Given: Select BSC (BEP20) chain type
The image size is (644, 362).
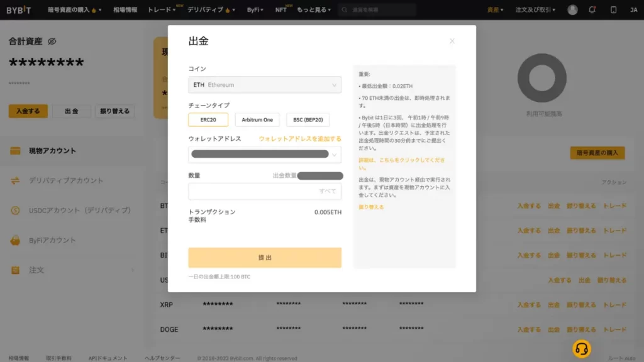Looking at the screenshot, I should click(308, 120).
